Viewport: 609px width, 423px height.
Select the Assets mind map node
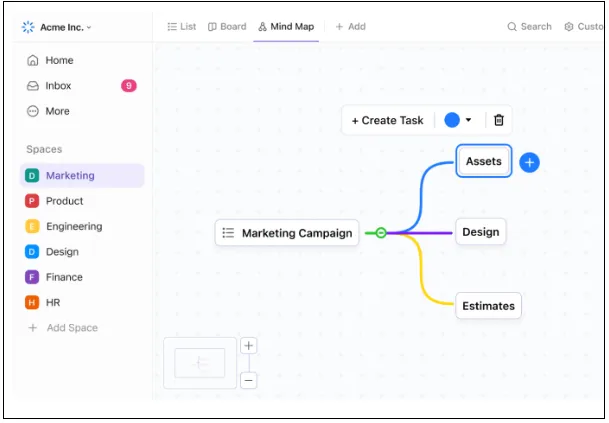coord(484,161)
